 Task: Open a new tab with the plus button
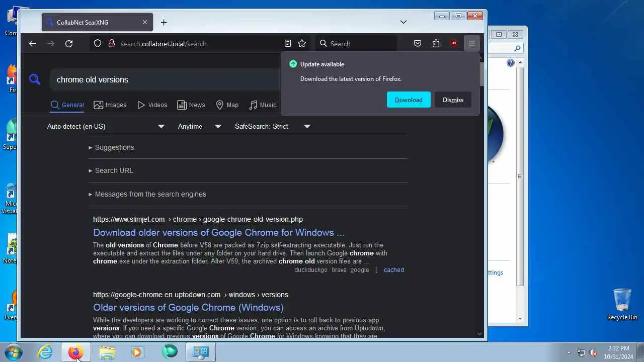coord(164,22)
